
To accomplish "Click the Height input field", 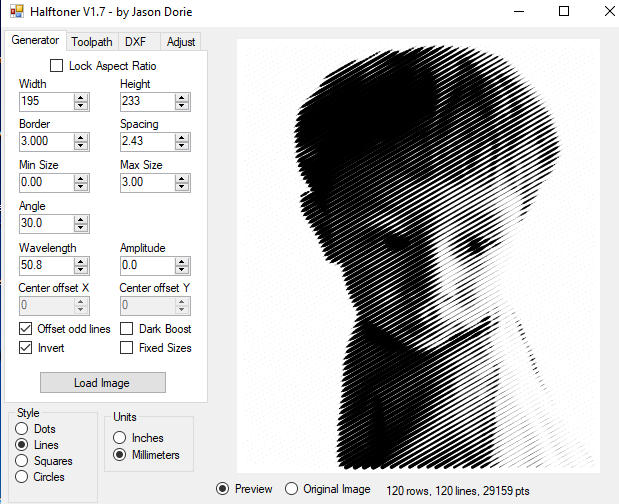I will point(147,101).
